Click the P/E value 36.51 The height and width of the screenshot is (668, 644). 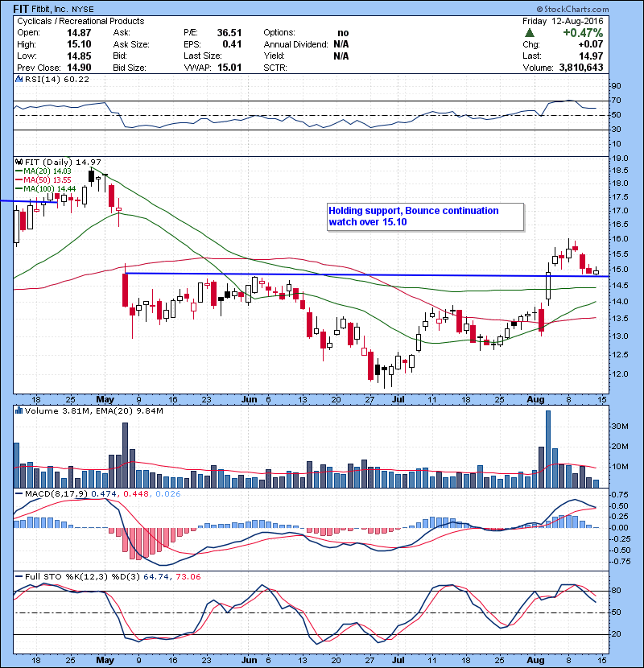pos(229,33)
